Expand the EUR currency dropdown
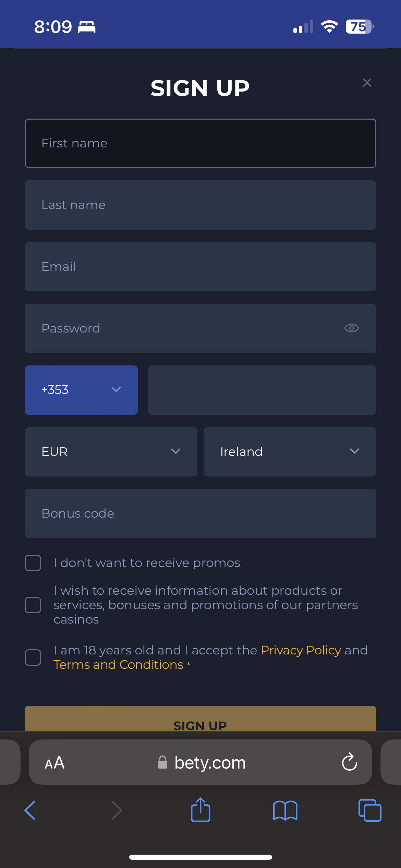The width and height of the screenshot is (401, 868). pos(111,452)
